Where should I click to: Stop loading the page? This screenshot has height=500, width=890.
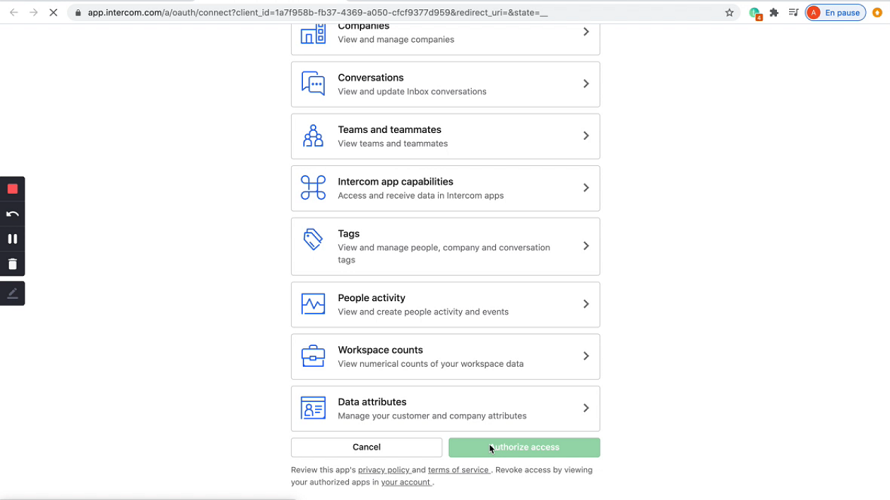53,12
